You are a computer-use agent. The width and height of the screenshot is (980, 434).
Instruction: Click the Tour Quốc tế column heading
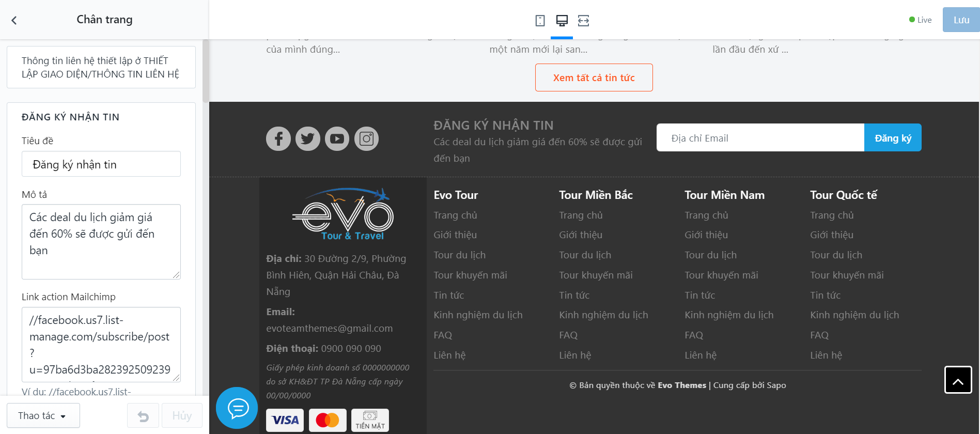pos(844,195)
